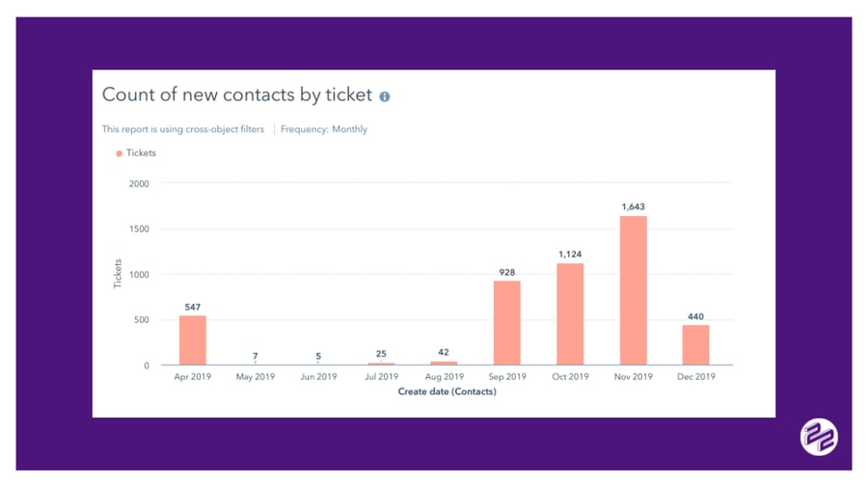Click the 2000 y-axis tick label
Viewport: 868px width, 486px height.
pos(140,183)
